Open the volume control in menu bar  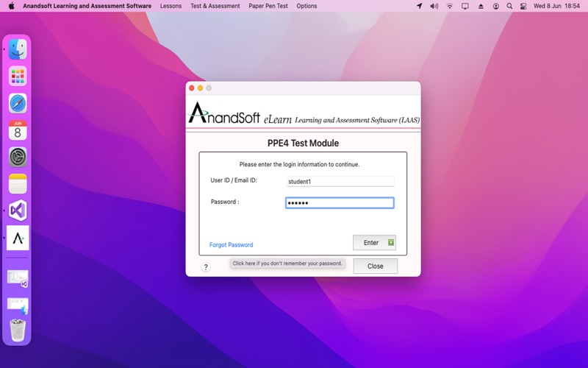[434, 6]
